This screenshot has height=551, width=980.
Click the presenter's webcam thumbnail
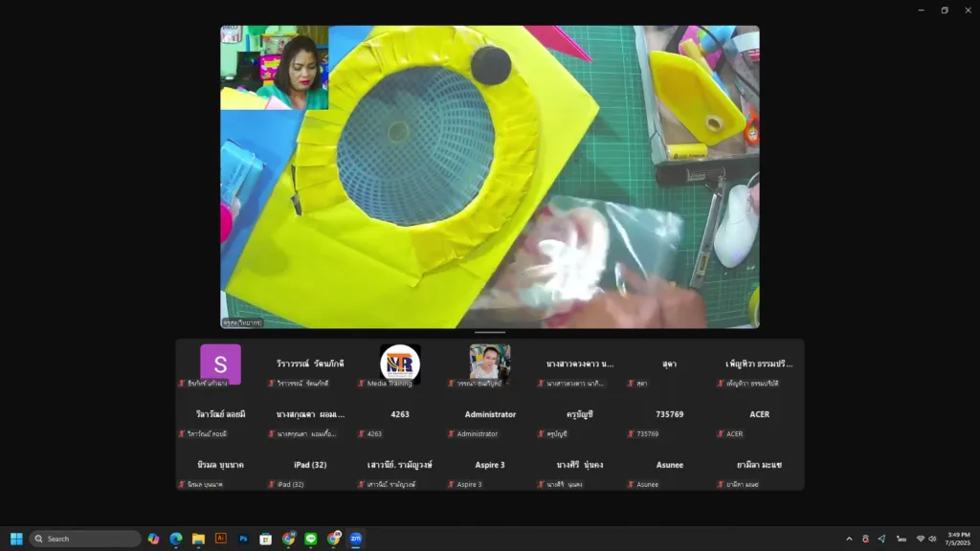click(275, 68)
